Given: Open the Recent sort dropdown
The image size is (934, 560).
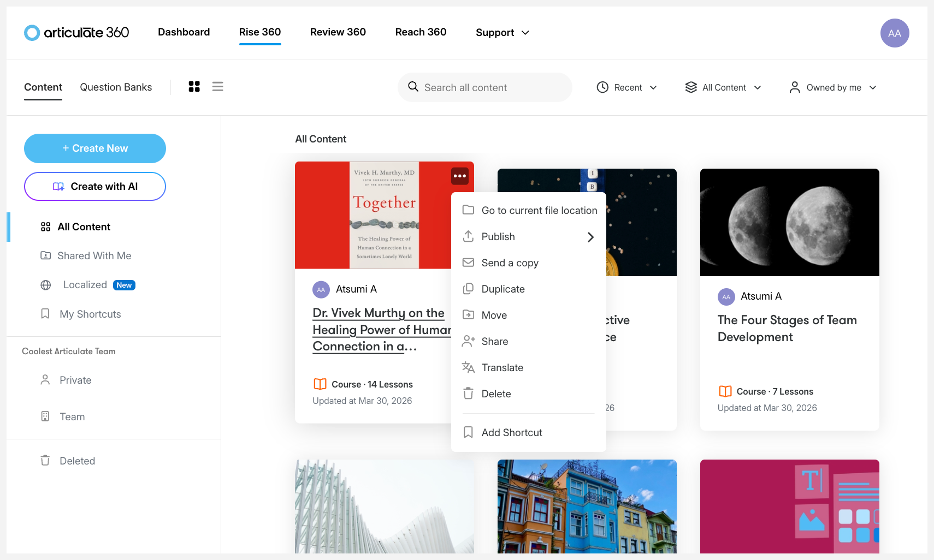Looking at the screenshot, I should [627, 88].
